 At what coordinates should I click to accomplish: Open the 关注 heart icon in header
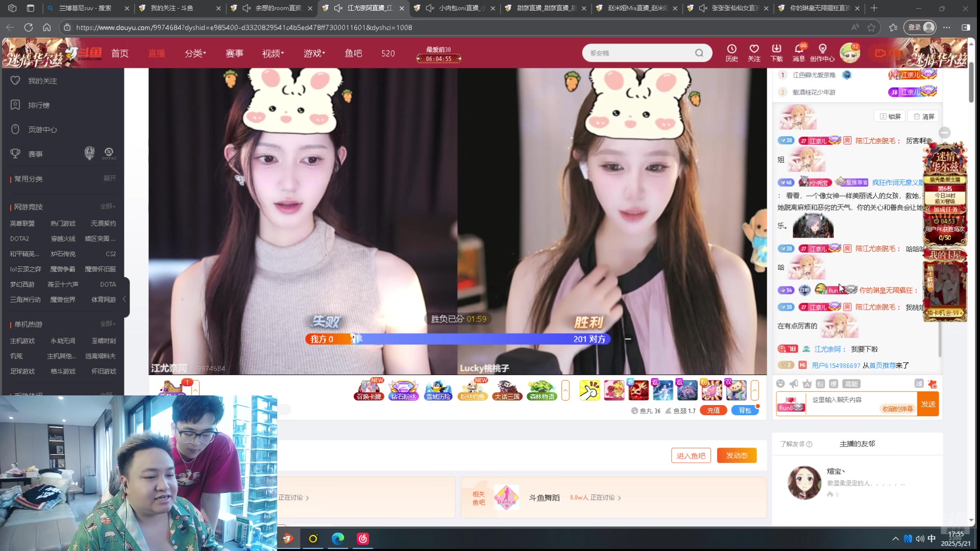click(x=754, y=53)
